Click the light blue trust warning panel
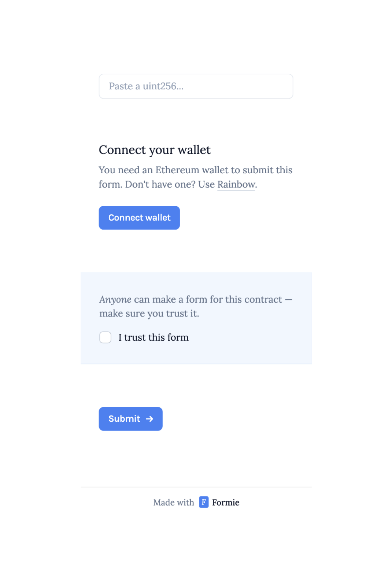Image resolution: width=392 pixels, height=588 pixels. coord(196,318)
